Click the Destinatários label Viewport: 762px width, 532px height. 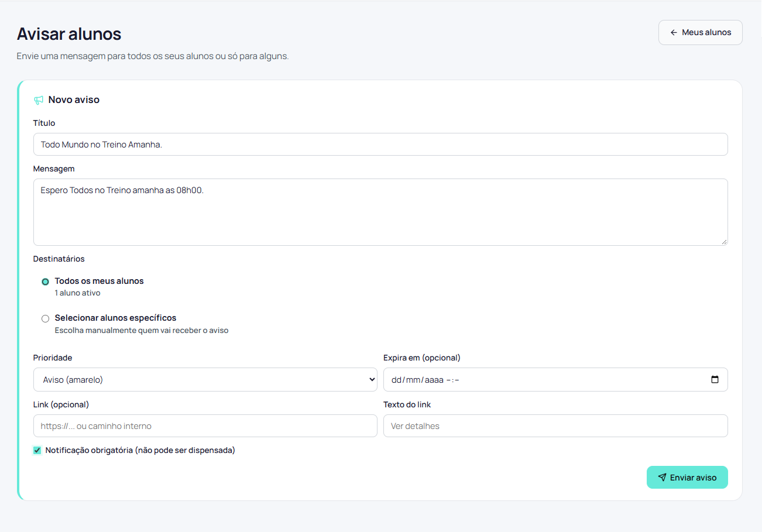click(59, 259)
